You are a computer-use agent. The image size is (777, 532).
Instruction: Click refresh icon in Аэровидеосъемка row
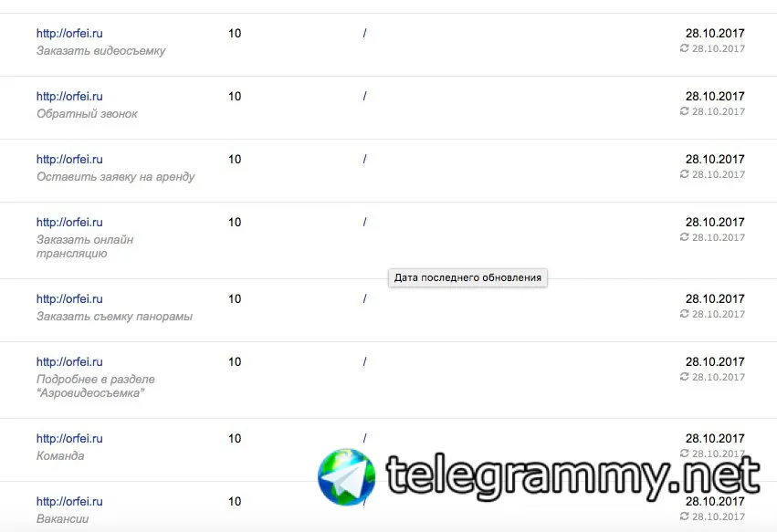point(685,377)
